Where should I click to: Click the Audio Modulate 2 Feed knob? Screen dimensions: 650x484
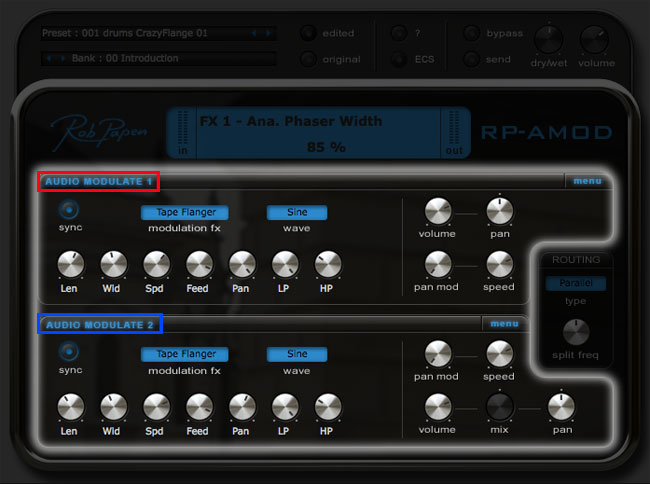point(199,407)
